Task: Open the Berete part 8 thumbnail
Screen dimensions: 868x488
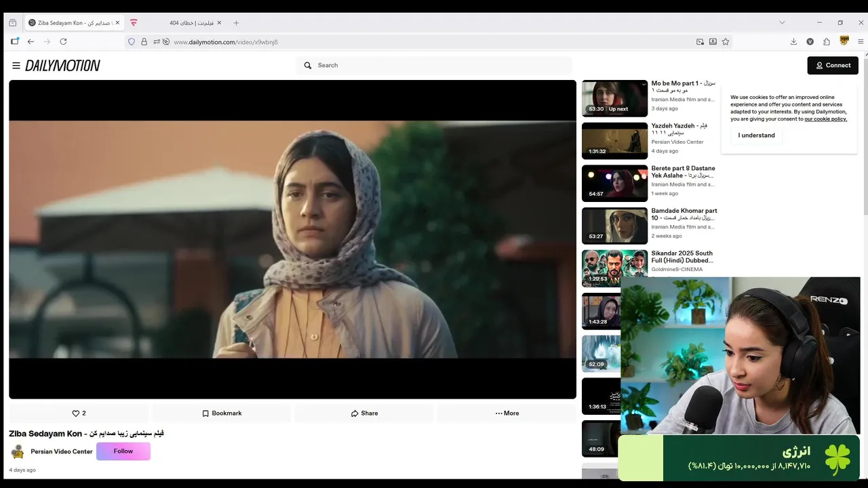Action: [x=614, y=184]
